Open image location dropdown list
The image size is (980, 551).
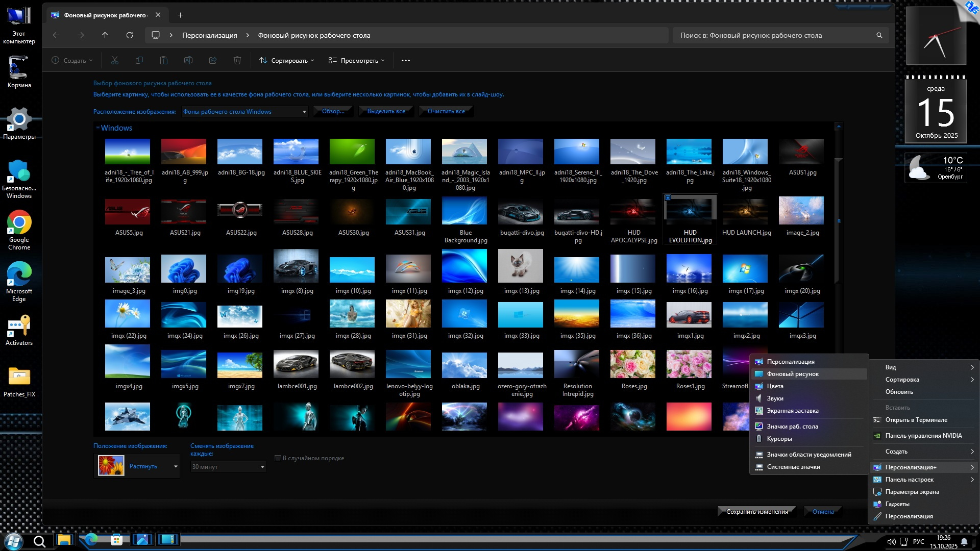[x=304, y=112]
